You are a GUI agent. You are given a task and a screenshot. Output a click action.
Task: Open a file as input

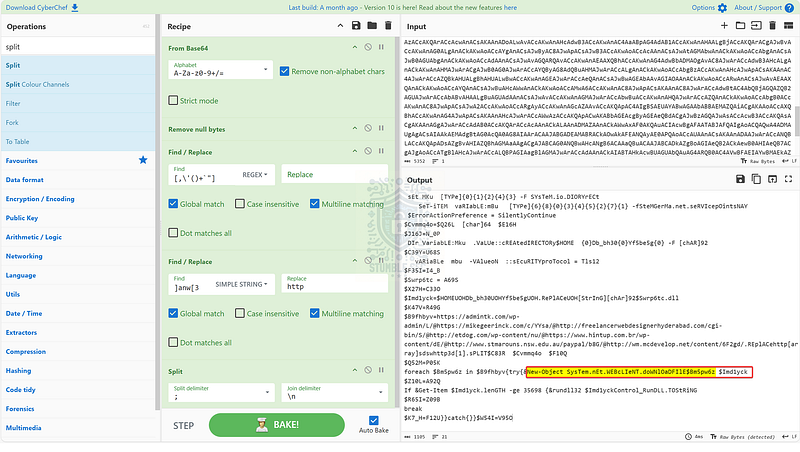[x=756, y=26]
